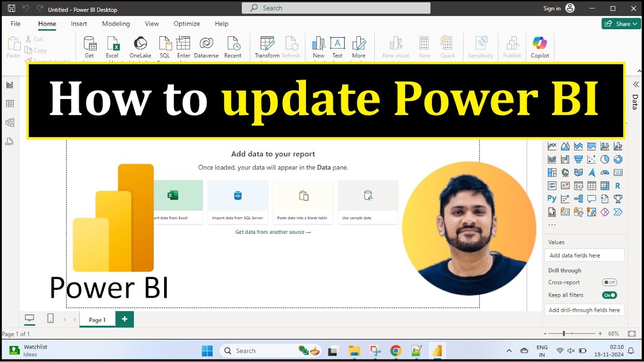Viewport: 644px width, 362px height.
Task: Switch to the Insert ribbon tab
Action: 79,24
